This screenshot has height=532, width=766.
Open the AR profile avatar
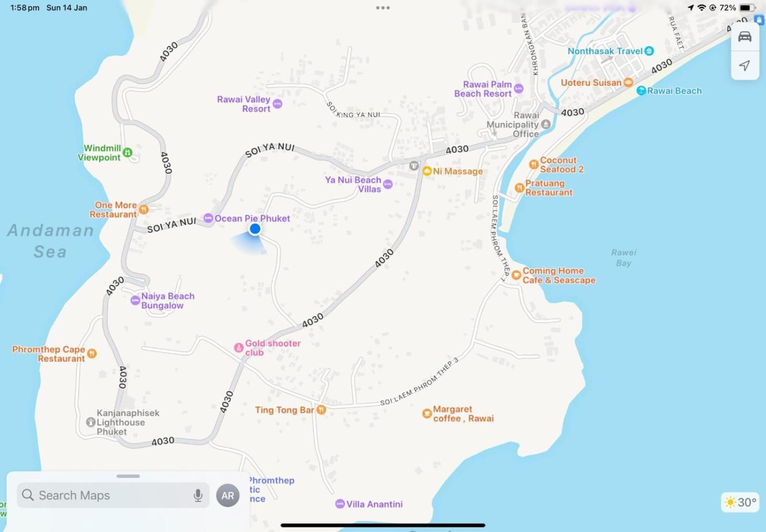point(228,496)
